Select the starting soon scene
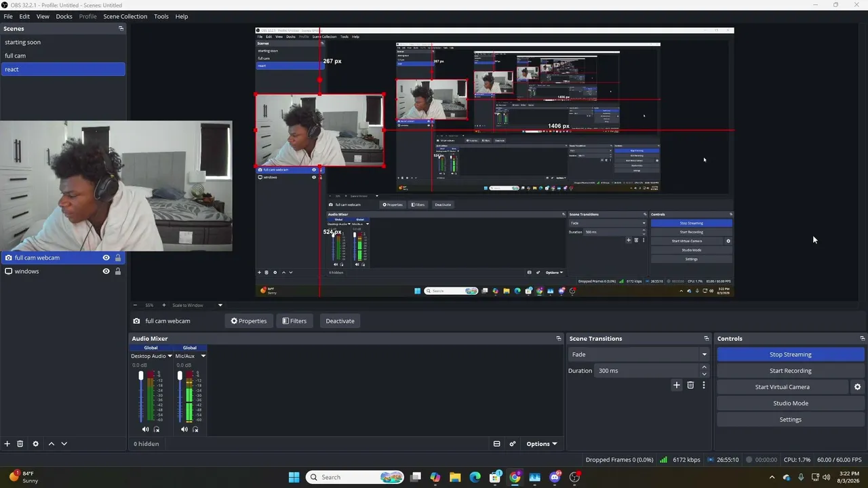 point(63,42)
